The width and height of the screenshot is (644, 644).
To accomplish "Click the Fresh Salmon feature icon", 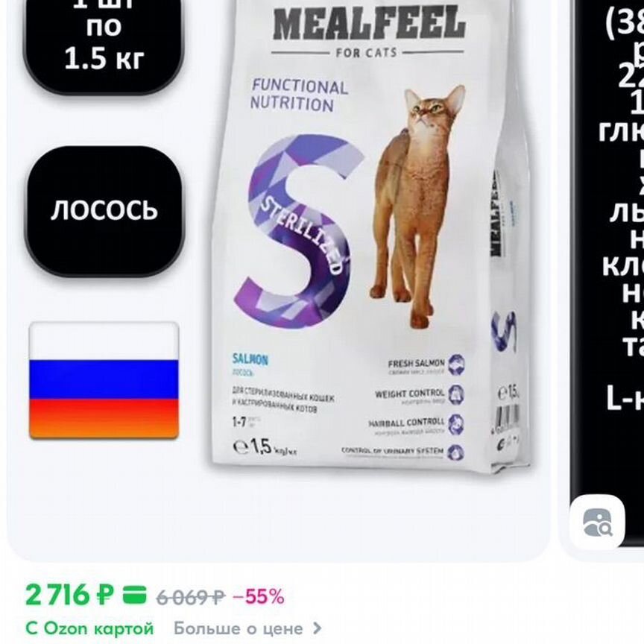I will click(x=456, y=364).
